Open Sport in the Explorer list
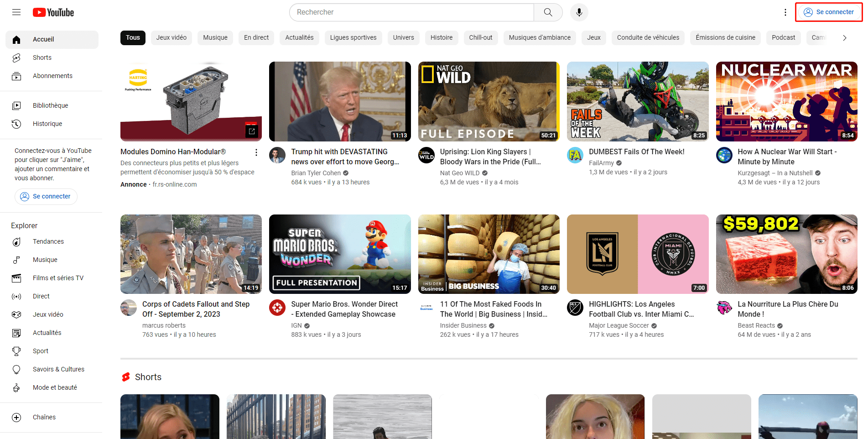Viewport: 868px width, 439px height. pyautogui.click(x=52, y=351)
